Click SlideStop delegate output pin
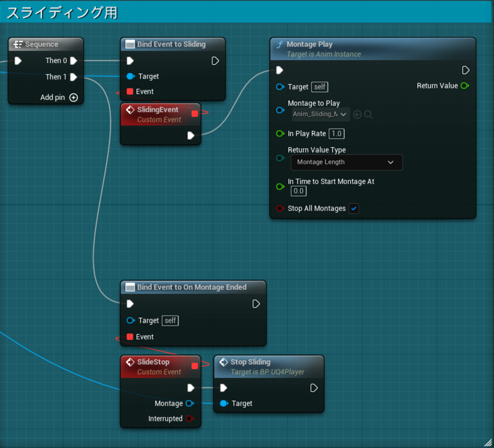Viewport: 494px width, 448px height. click(195, 366)
